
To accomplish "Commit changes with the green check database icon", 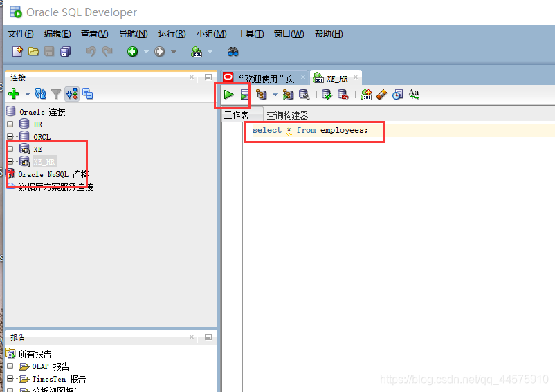I will click(327, 95).
